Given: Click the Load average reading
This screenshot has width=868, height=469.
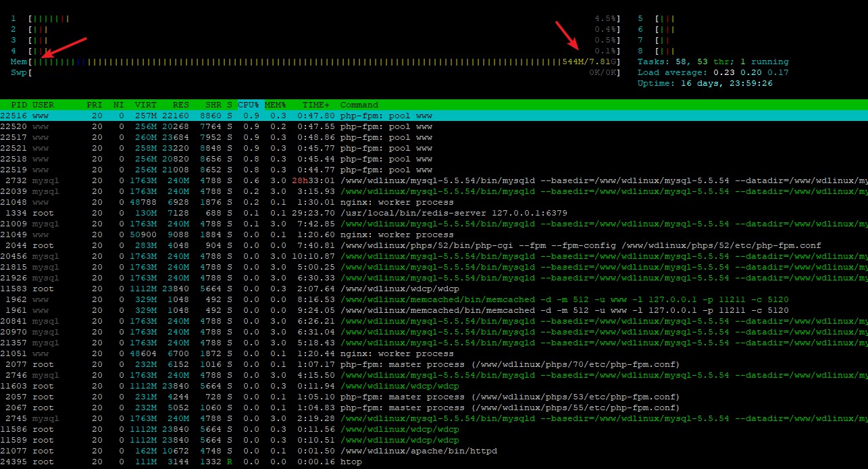Looking at the screenshot, I should (713, 72).
